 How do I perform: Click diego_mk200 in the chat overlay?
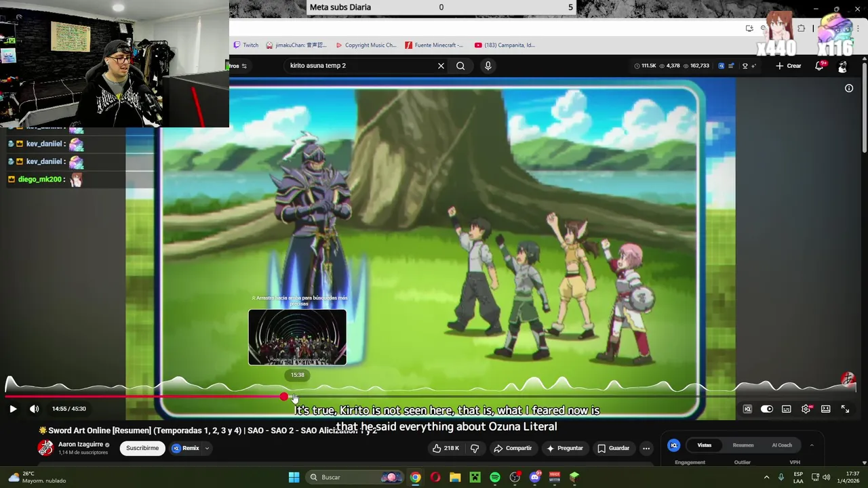click(x=40, y=179)
